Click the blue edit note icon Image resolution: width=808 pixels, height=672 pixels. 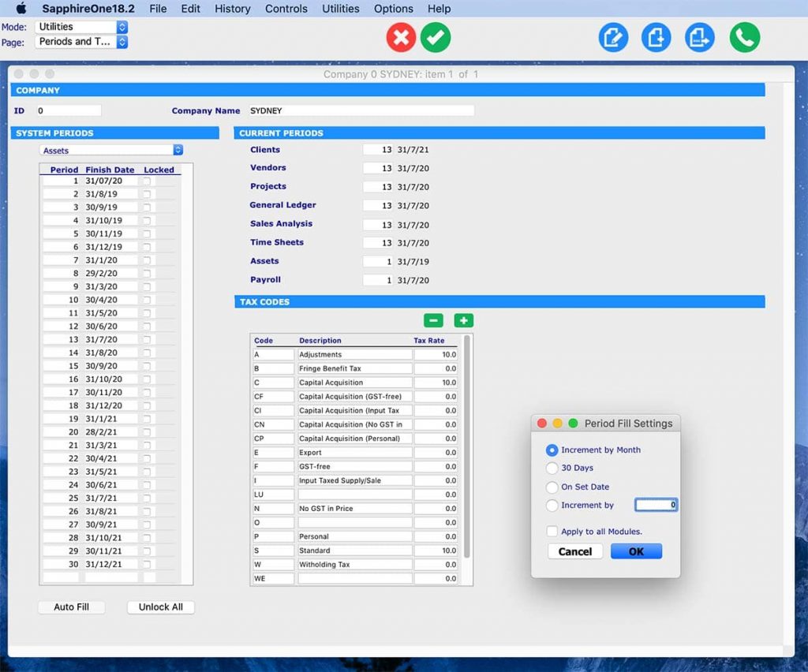613,37
